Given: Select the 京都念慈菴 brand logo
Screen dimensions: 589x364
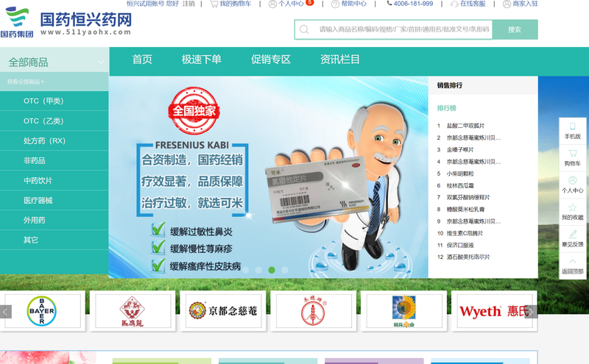Looking at the screenshot, I should point(223,311).
